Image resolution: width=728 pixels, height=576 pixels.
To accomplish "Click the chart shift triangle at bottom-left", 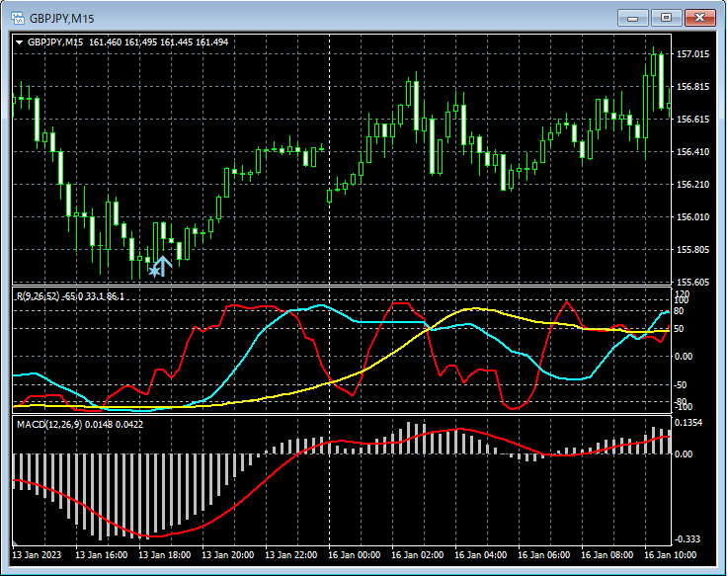I will (x=16, y=543).
